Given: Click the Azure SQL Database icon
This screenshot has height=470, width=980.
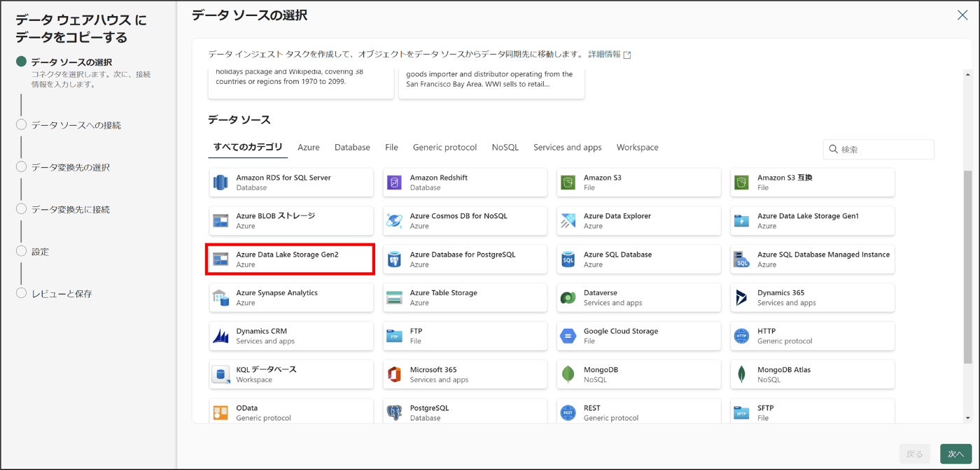Looking at the screenshot, I should (568, 259).
